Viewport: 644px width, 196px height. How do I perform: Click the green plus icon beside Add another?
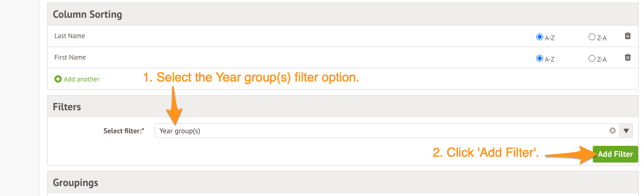coord(58,79)
